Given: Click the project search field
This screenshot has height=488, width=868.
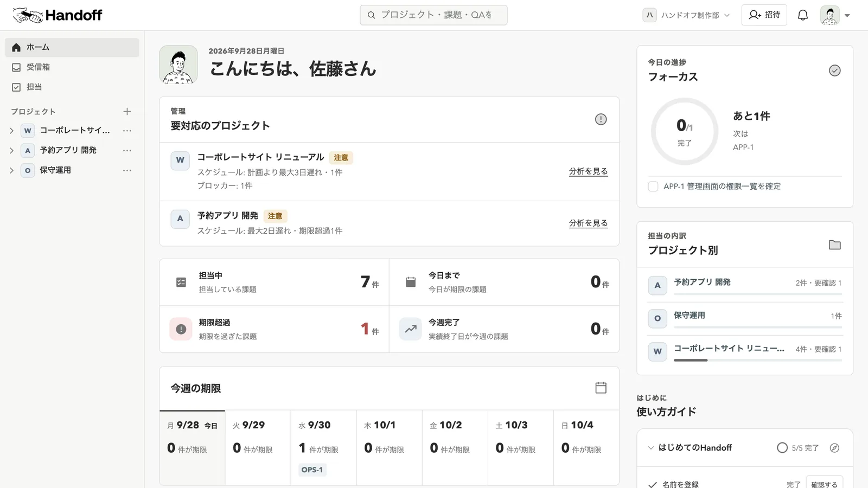Looking at the screenshot, I should [x=433, y=15].
